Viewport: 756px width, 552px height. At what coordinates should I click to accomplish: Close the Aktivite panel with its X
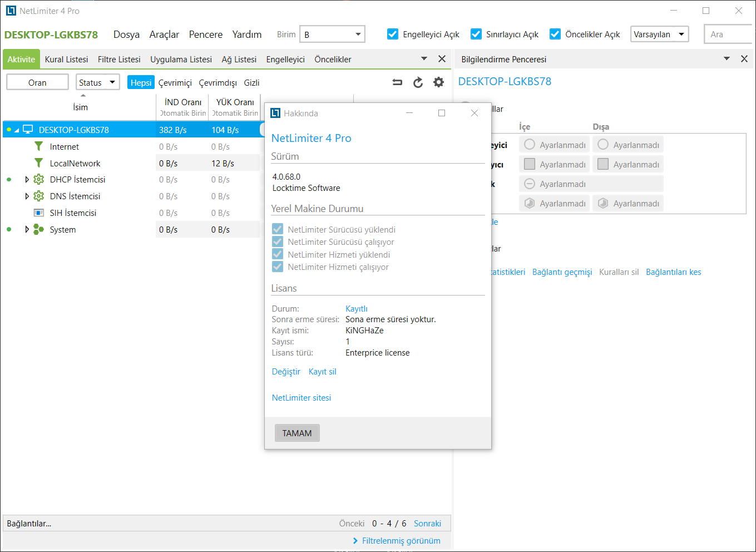(442, 59)
